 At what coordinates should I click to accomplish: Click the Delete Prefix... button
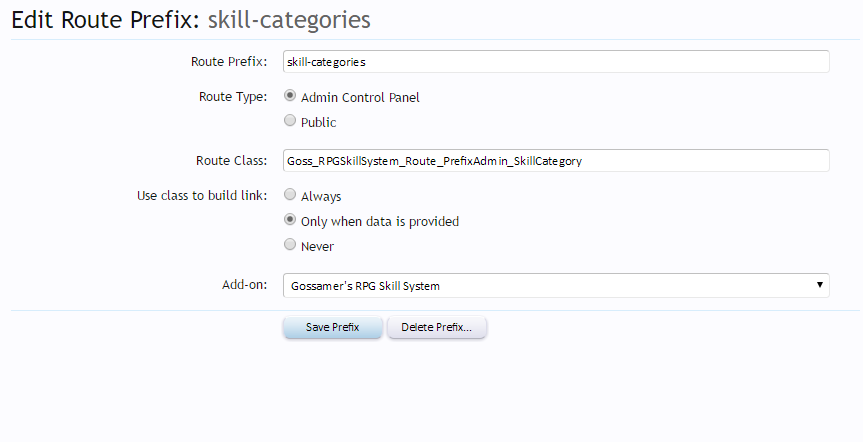pyautogui.click(x=436, y=328)
